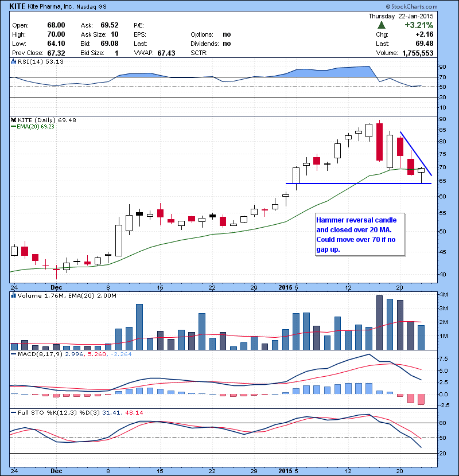Click the Volume figure 1,755,553
This screenshot has width=459, height=476.
418,53
